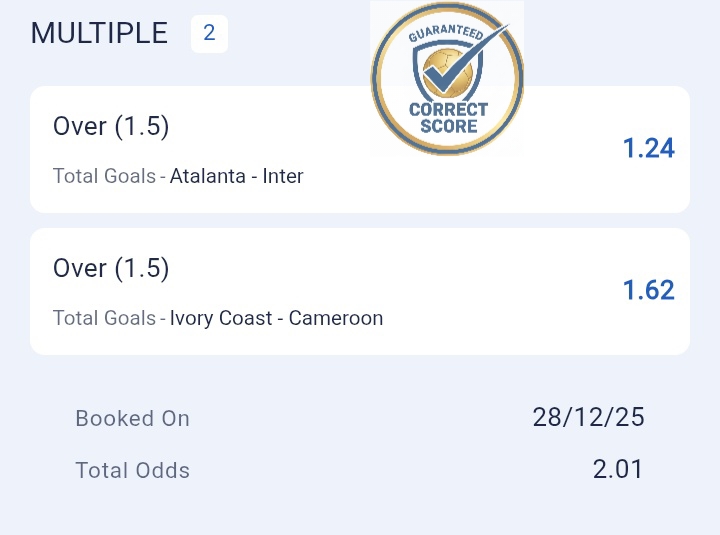720x535 pixels.
Task: Click Total Goals label in Atalanta card
Action: click(x=104, y=177)
